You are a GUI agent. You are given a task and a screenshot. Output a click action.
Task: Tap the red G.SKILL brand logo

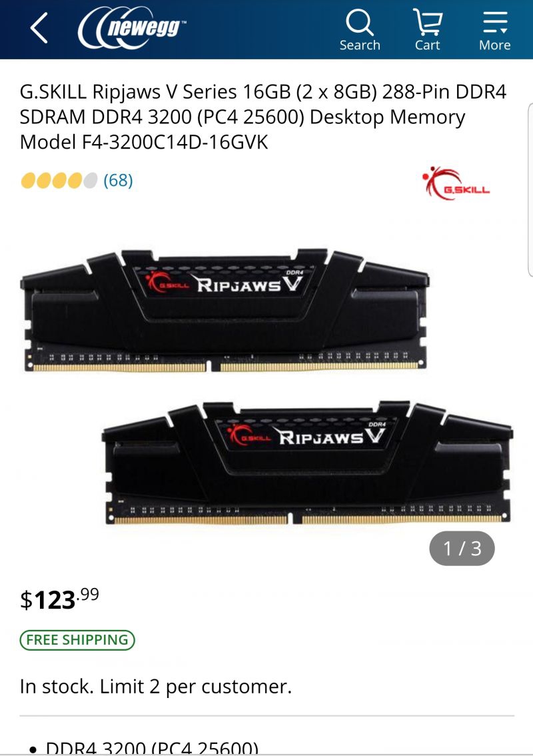pos(456,183)
